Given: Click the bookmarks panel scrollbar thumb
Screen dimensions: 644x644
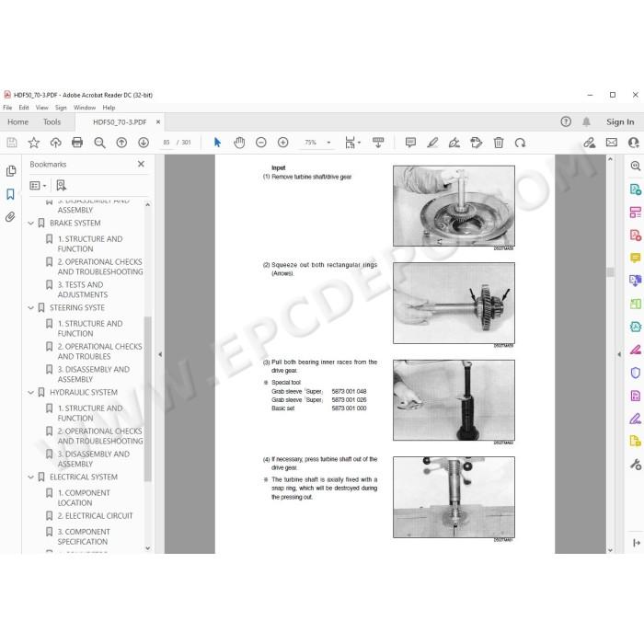Looking at the screenshot, I should click(x=148, y=398).
